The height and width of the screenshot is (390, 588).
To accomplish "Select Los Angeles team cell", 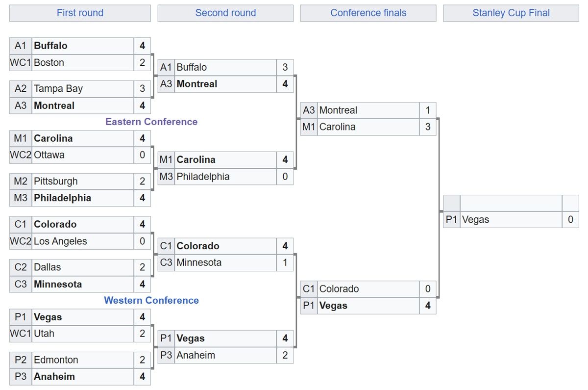I will click(x=83, y=241).
